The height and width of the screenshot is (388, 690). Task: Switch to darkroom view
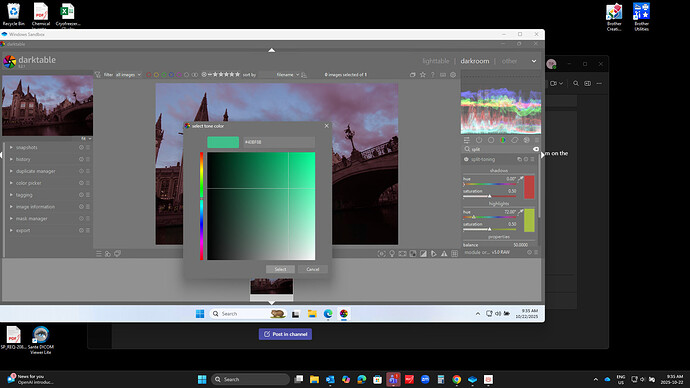point(475,61)
